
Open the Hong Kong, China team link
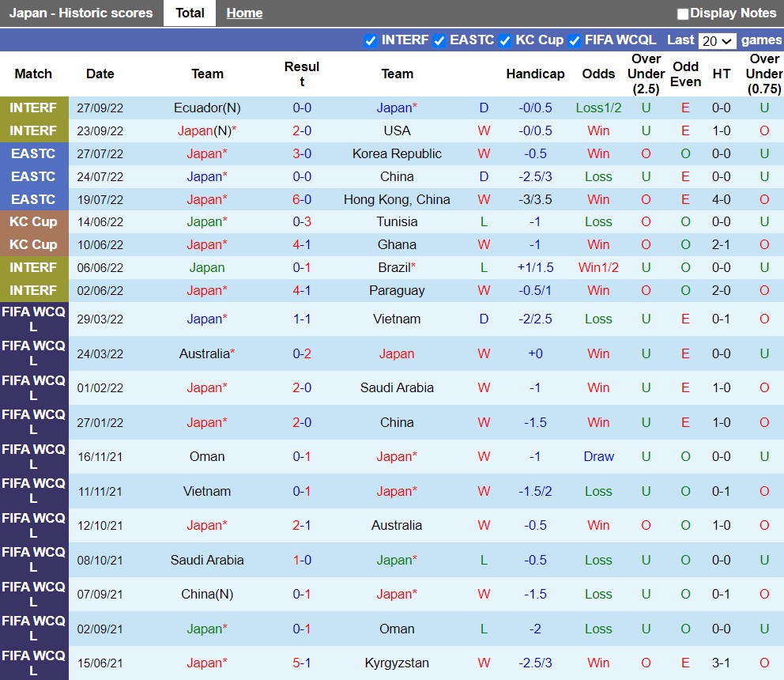397,200
